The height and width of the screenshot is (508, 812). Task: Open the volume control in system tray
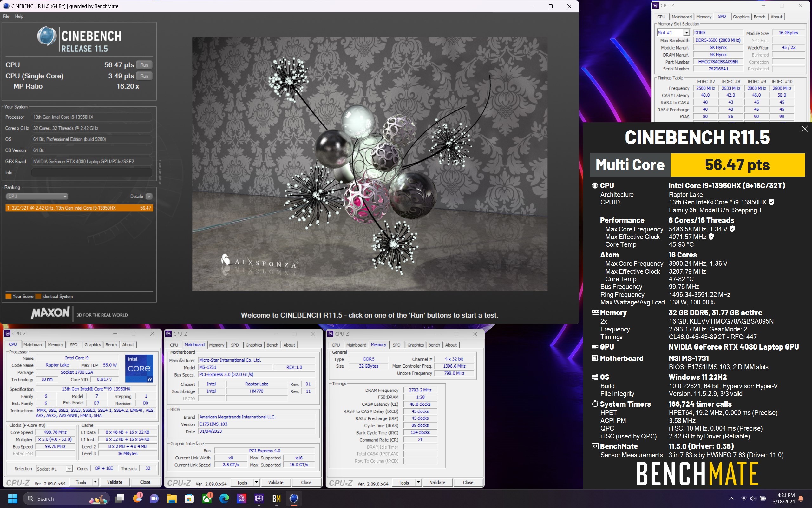[x=753, y=498]
